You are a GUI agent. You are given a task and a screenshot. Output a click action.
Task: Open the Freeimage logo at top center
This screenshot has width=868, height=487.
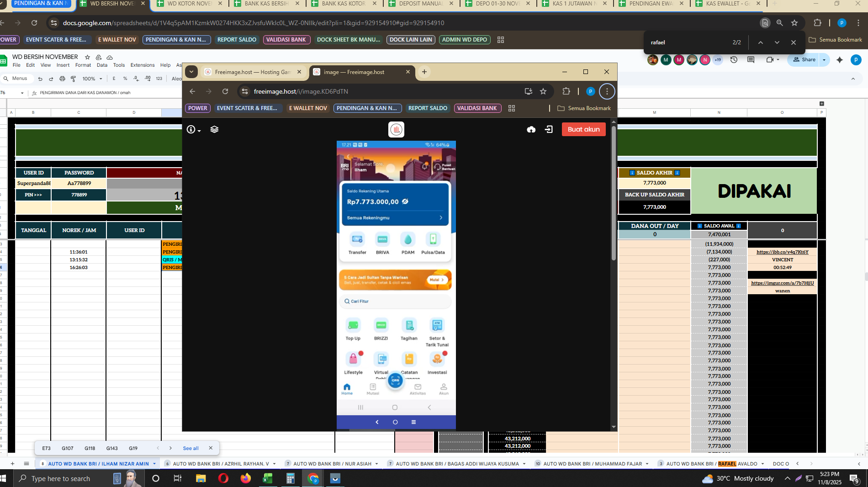[396, 129]
